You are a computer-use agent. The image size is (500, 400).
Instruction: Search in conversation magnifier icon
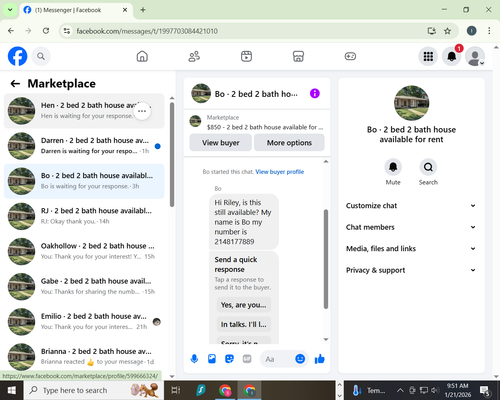(x=428, y=167)
